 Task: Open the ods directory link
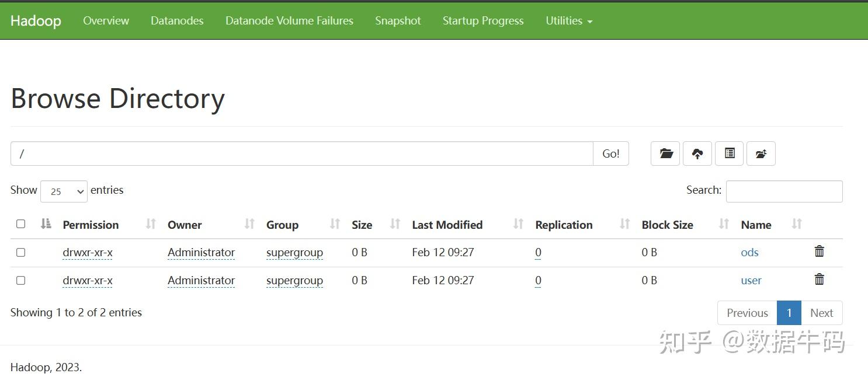tap(749, 253)
